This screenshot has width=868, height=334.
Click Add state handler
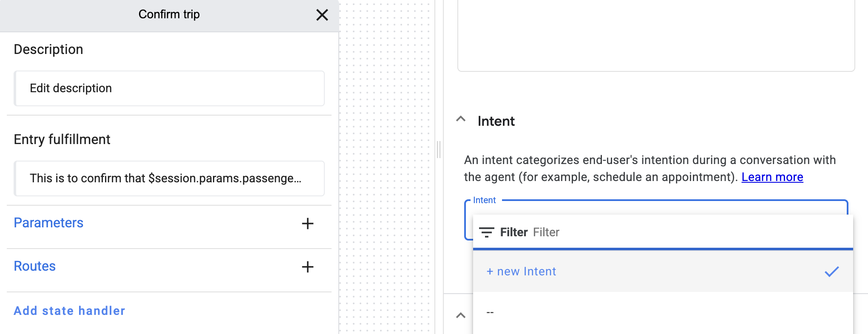pyautogui.click(x=69, y=311)
